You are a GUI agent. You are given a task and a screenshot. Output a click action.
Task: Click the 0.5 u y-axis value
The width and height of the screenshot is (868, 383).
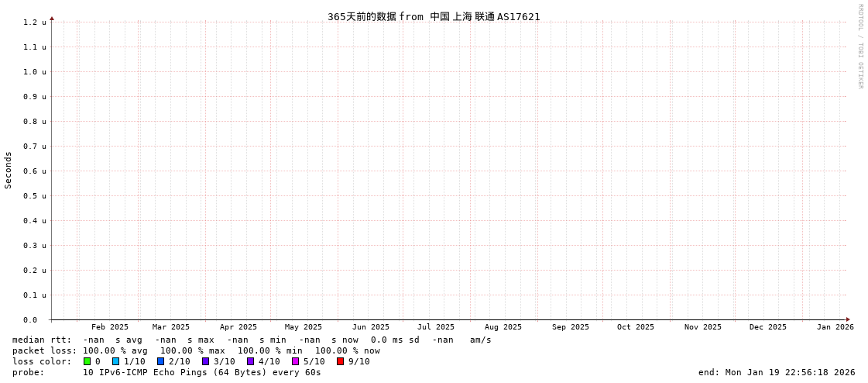pos(34,195)
